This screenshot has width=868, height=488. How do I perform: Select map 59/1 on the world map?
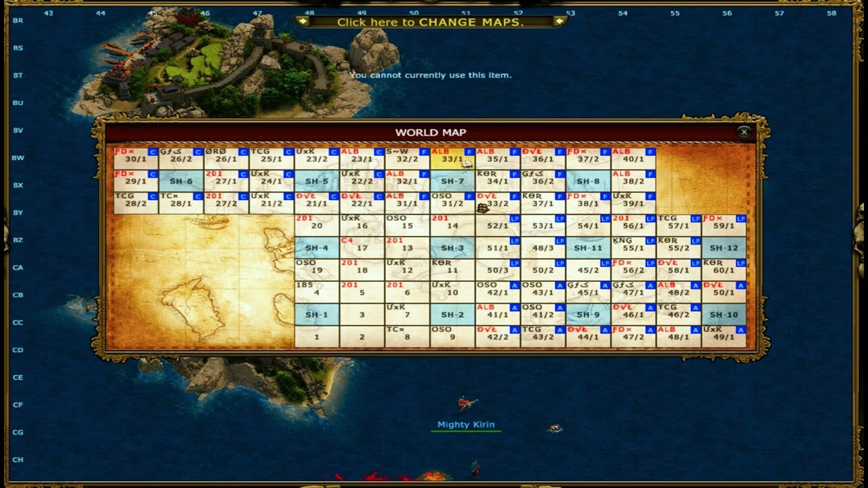(724, 226)
